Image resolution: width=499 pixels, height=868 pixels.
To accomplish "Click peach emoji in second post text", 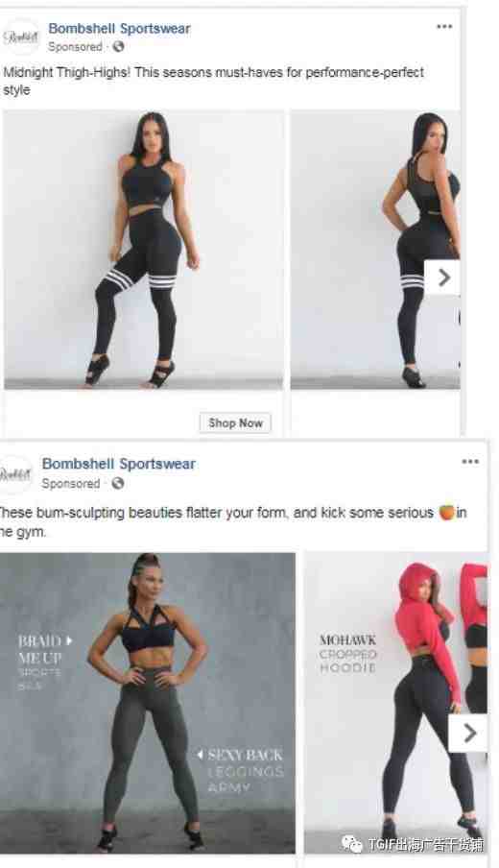I will [446, 513].
